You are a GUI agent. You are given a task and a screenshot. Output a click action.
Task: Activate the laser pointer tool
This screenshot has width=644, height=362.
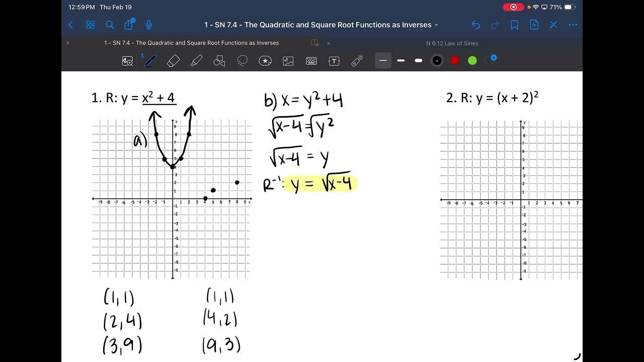point(357,61)
